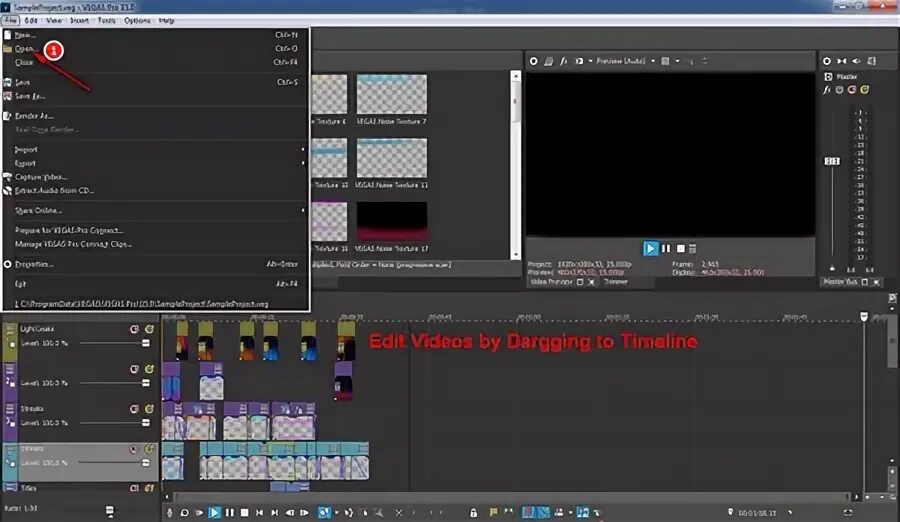Image resolution: width=900 pixels, height=522 pixels.
Task: Click the timeline record microphone icon
Action: tap(169, 512)
